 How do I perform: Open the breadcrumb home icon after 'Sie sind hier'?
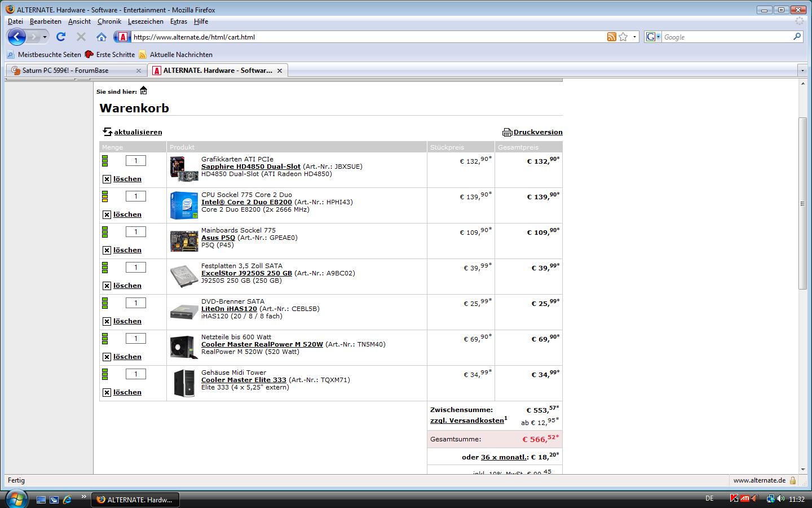click(143, 90)
